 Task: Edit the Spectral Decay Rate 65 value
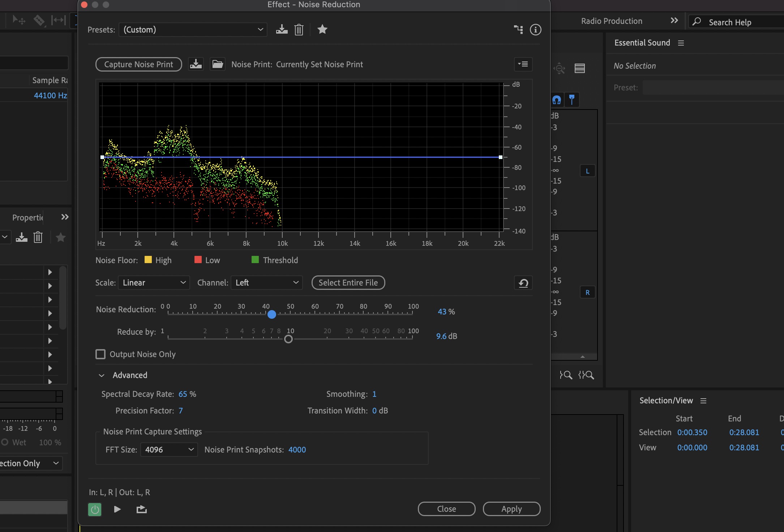coord(183,394)
